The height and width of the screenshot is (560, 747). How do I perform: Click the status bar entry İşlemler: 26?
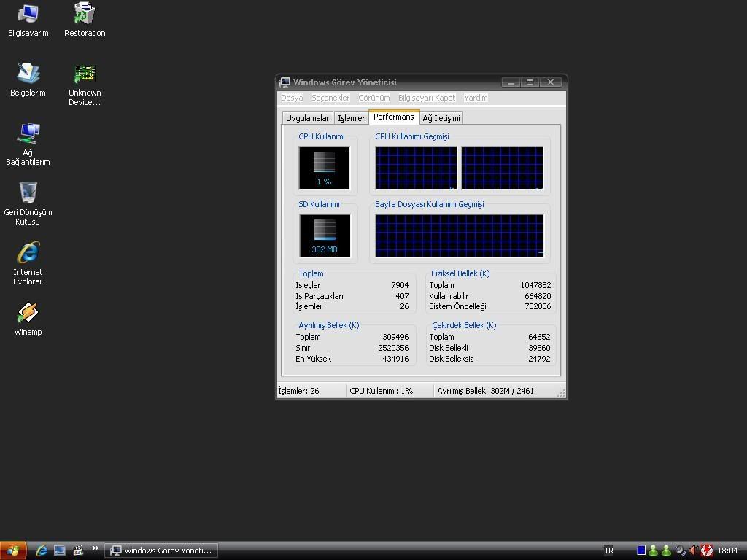298,391
